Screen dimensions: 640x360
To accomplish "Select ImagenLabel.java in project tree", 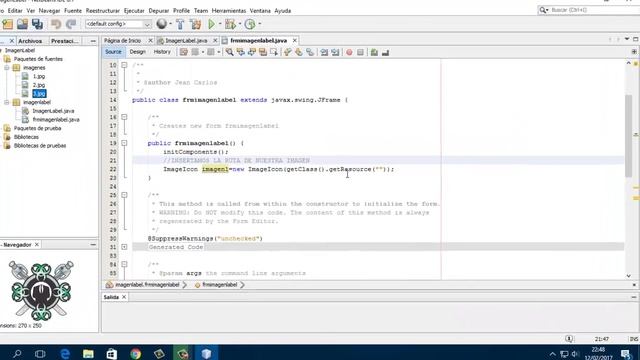I will coord(53,111).
